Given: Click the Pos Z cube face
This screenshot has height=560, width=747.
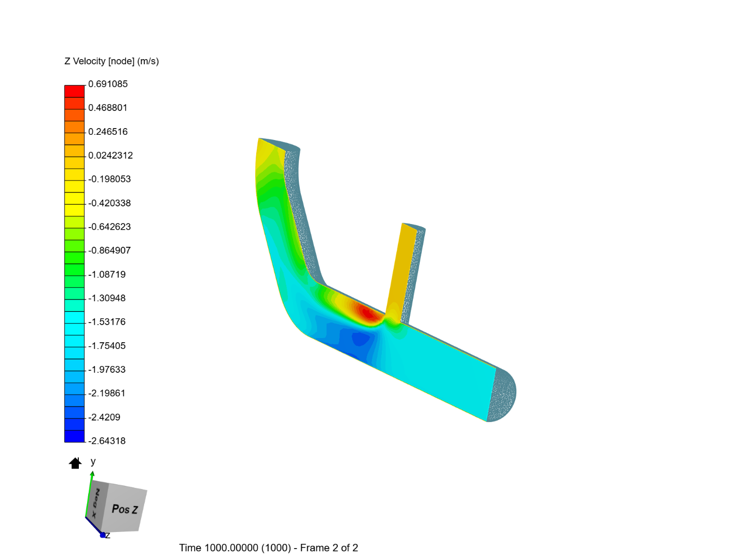Looking at the screenshot, I should pyautogui.click(x=125, y=509).
